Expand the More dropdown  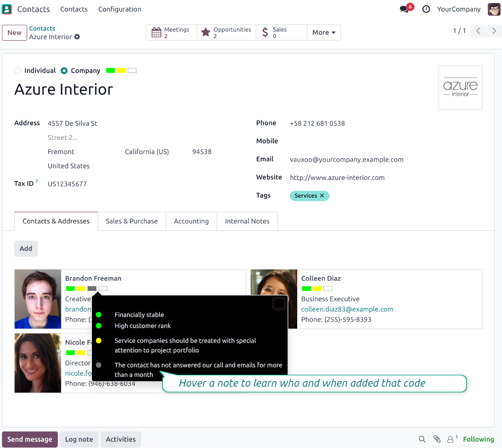click(324, 32)
